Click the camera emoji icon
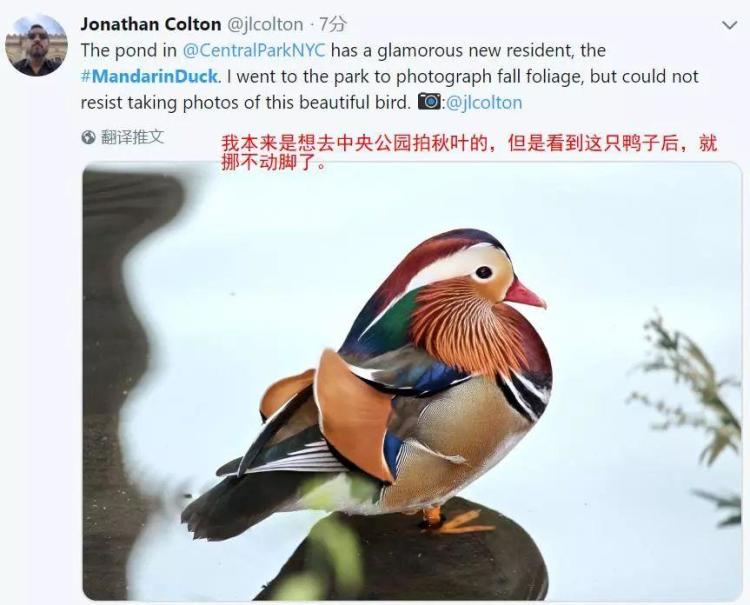Viewport: 750px width, 605px height. (x=430, y=101)
